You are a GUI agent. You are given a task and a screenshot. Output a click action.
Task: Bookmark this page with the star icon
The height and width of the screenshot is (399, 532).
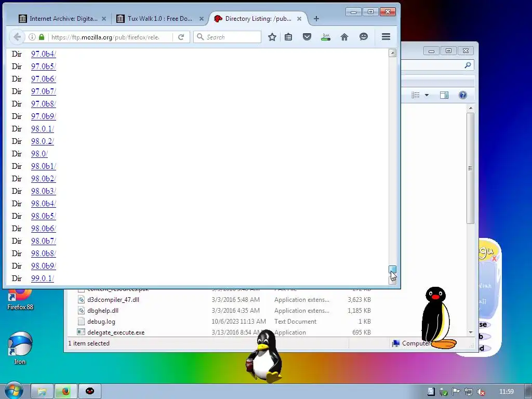click(272, 37)
